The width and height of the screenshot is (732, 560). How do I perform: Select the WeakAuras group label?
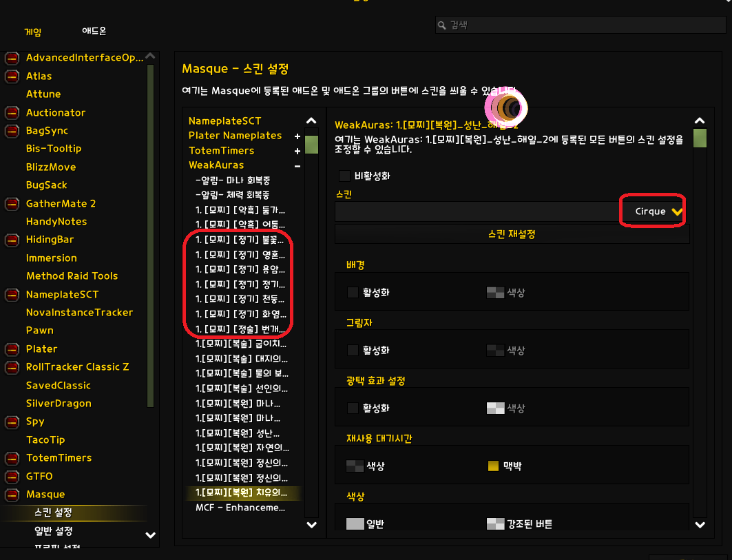click(216, 165)
